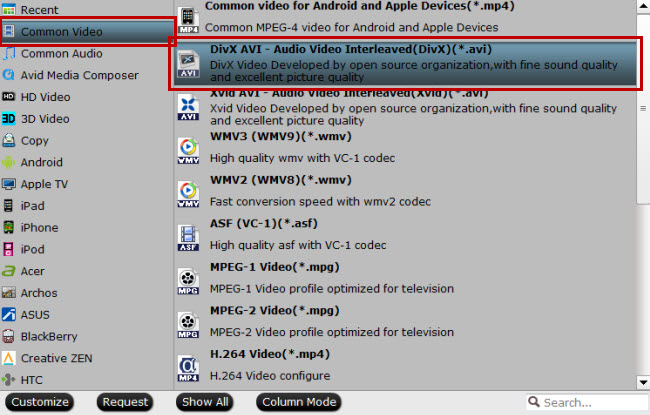Choose the Avid Media Composer category
Image resolution: width=650 pixels, height=415 pixels.
coord(80,75)
